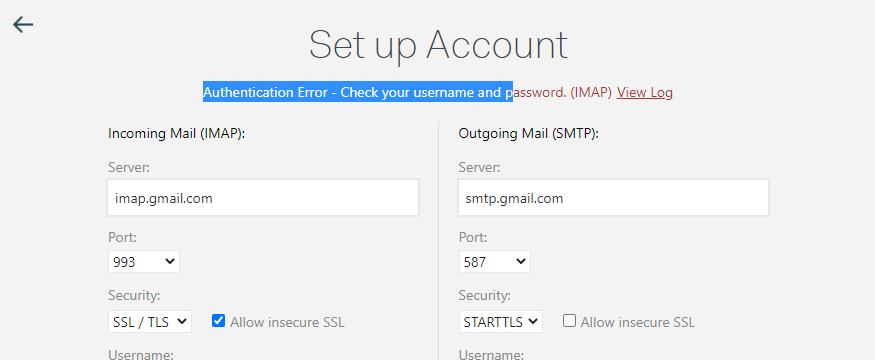Viewport: 875px width, 360px height.
Task: Open the SMTP port 587 dropdown
Action: pos(494,262)
